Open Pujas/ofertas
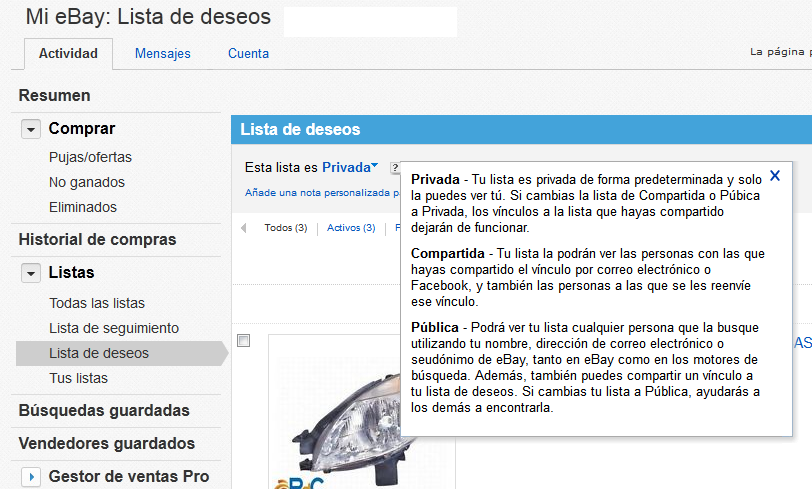Viewport: 812px width, 489px height. tap(90, 157)
